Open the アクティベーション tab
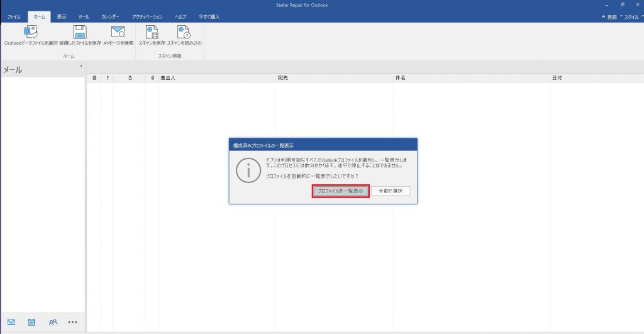The width and height of the screenshot is (644, 334). 147,17
